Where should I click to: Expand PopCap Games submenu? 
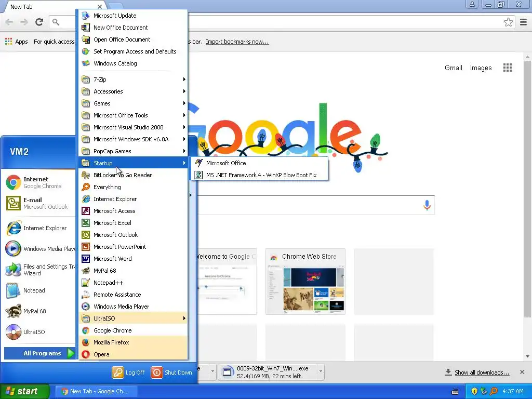(133, 151)
